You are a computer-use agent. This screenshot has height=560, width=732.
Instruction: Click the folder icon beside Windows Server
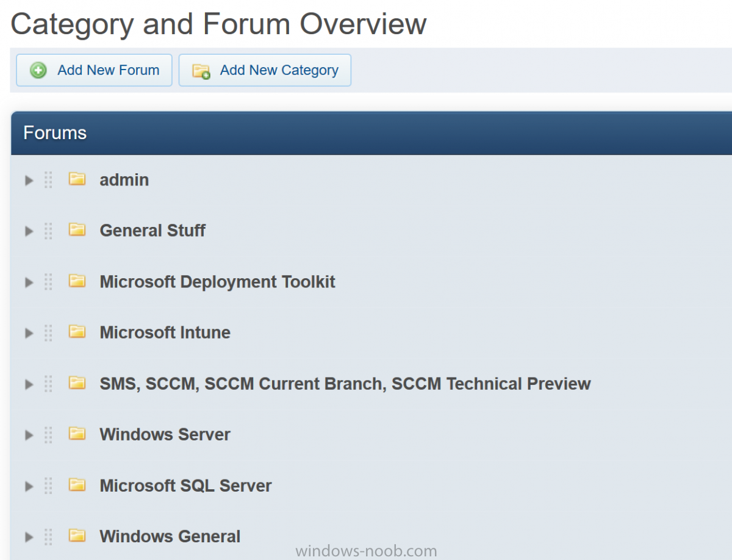pos(77,434)
